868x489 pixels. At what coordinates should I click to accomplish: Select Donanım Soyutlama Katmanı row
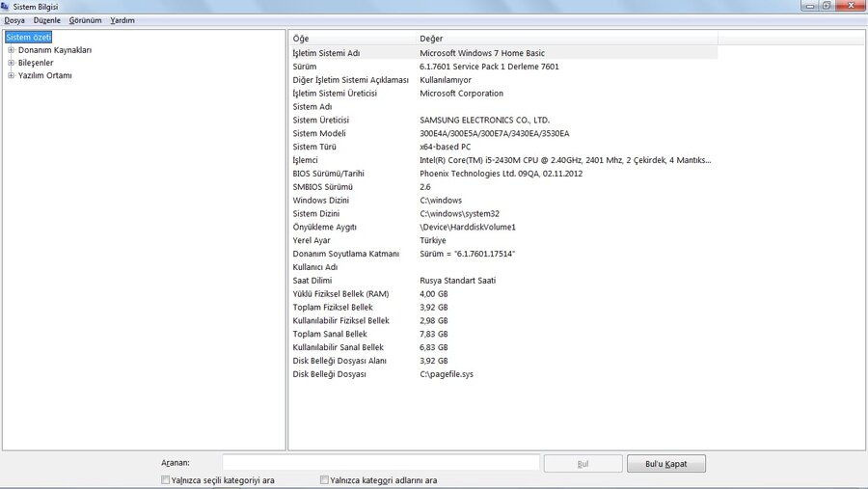tap(503, 254)
